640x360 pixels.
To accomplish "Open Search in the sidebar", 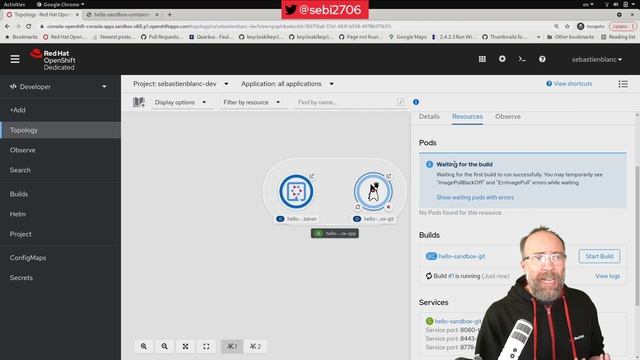I will pos(60,170).
